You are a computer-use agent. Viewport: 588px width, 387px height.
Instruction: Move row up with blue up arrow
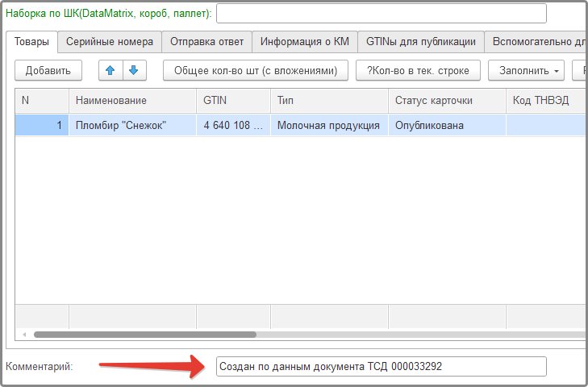pos(111,70)
